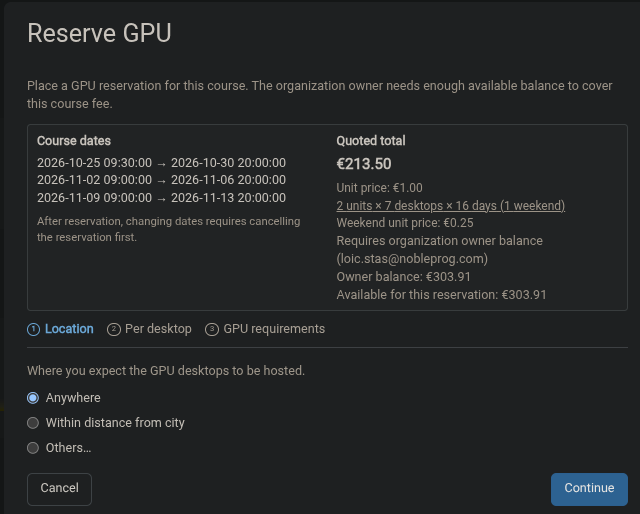Go to the Location step tab
The image size is (640, 514).
pos(60,329)
